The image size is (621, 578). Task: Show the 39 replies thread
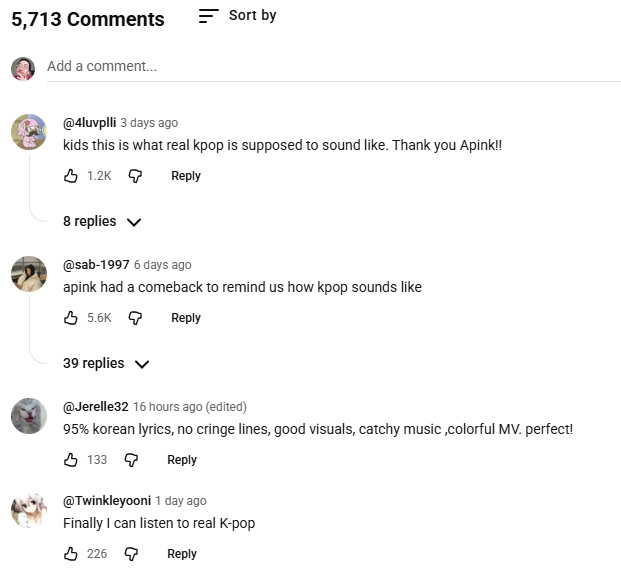106,364
